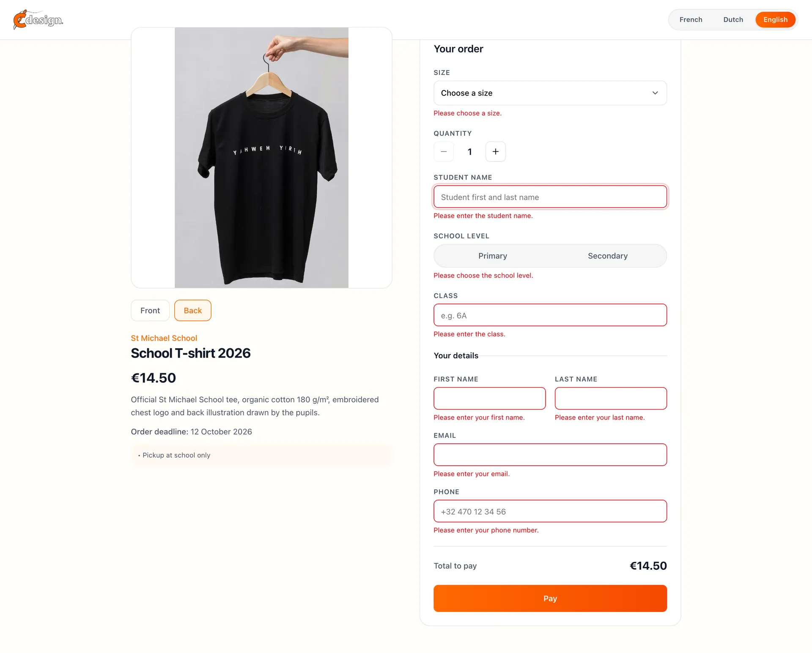Screen dimensions: 812x653
Task: Switch language to French
Action: [691, 19]
